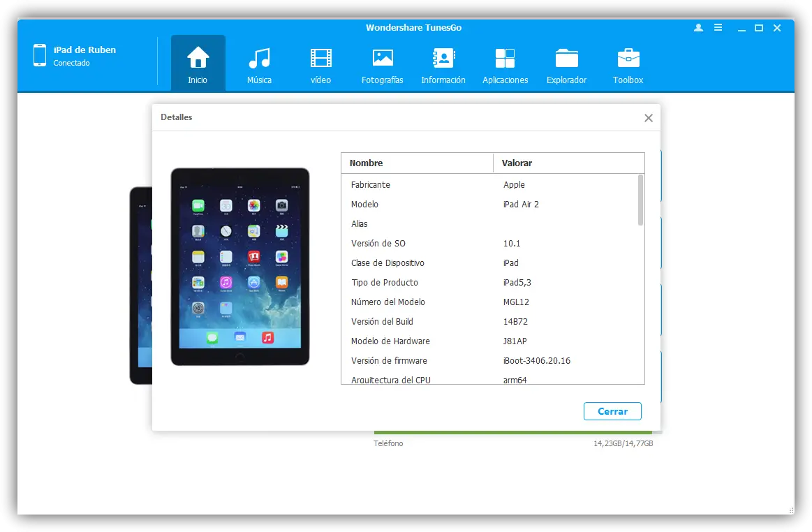This screenshot has width=812, height=532.
Task: Select the value 10.1
Action: [512, 244]
